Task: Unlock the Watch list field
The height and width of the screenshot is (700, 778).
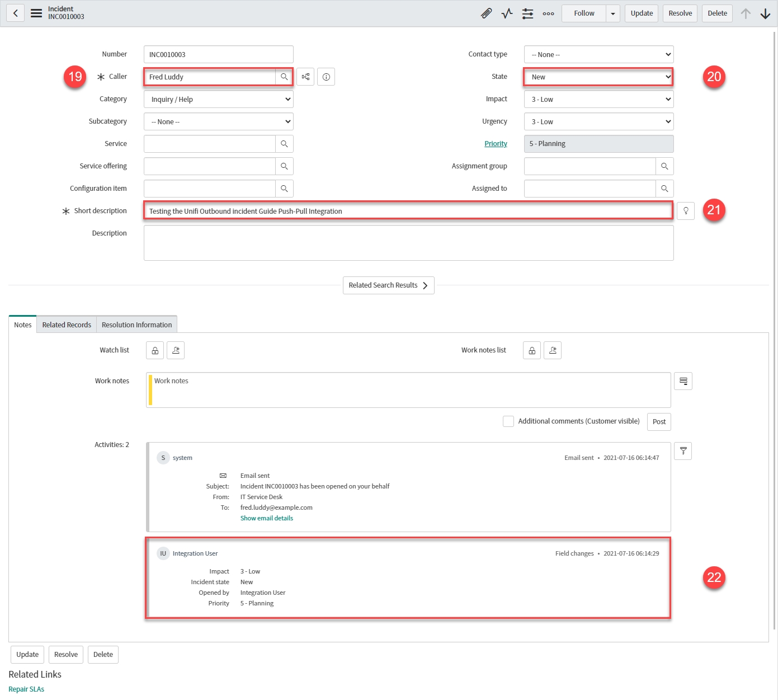Action: point(155,350)
